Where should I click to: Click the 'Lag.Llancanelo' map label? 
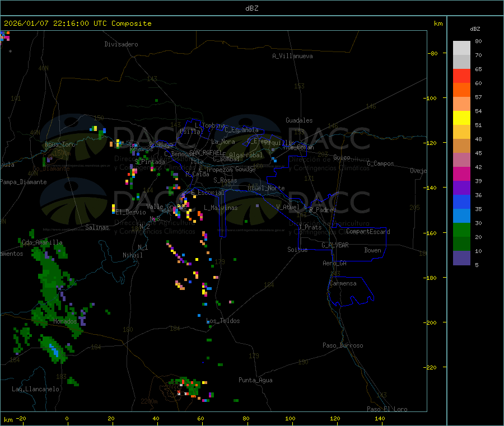tap(36, 389)
